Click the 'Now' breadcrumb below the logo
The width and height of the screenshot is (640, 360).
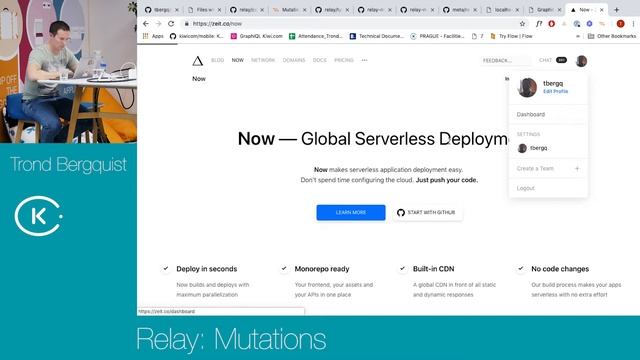199,78
